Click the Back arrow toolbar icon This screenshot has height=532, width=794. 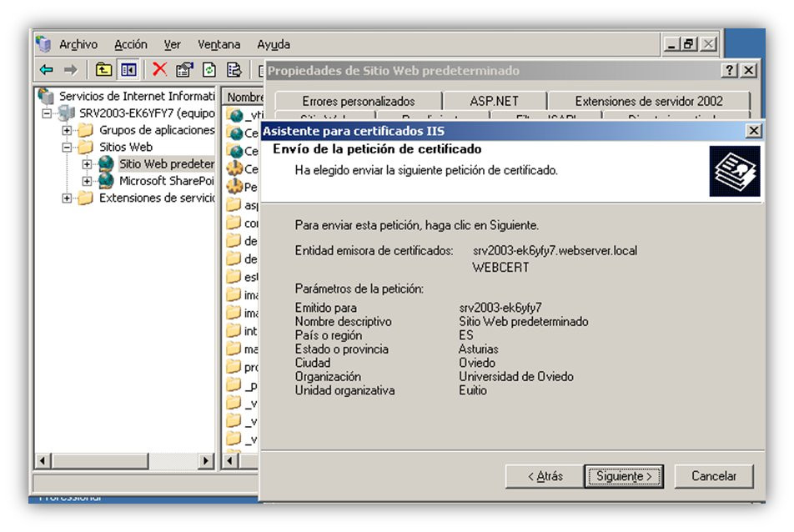point(47,69)
